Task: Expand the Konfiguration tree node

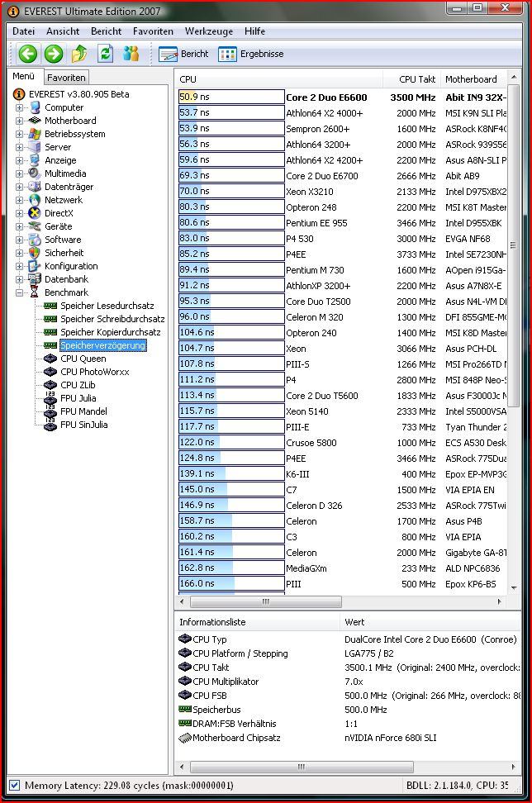Action: 20,266
